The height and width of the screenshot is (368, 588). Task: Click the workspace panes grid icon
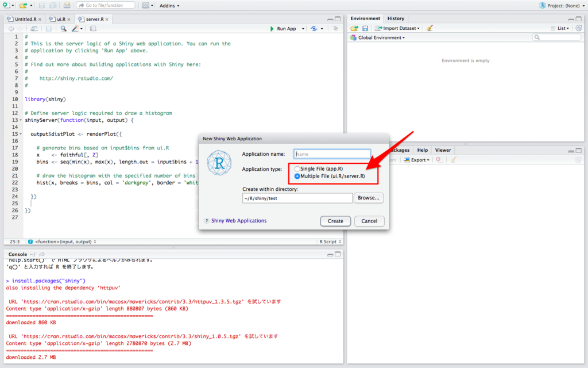click(x=145, y=5)
